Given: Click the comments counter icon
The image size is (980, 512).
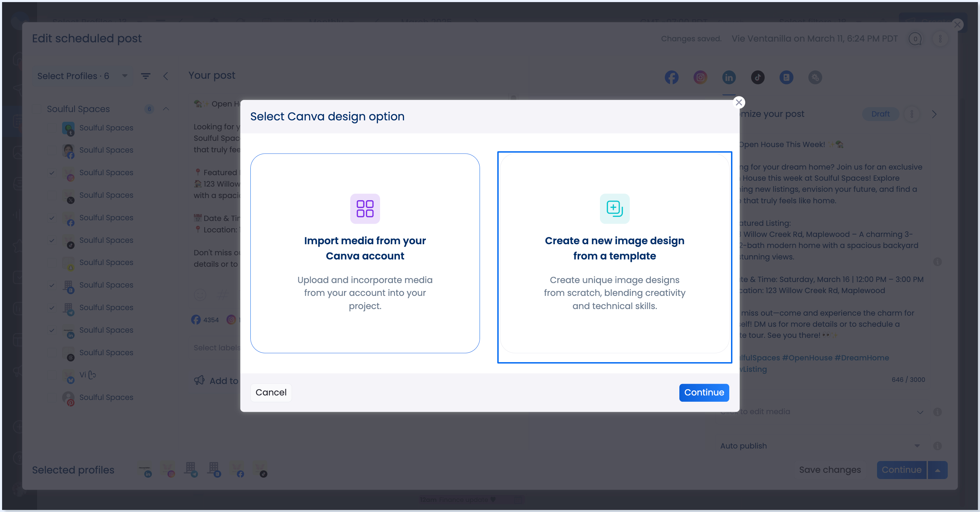Looking at the screenshot, I should pos(915,39).
